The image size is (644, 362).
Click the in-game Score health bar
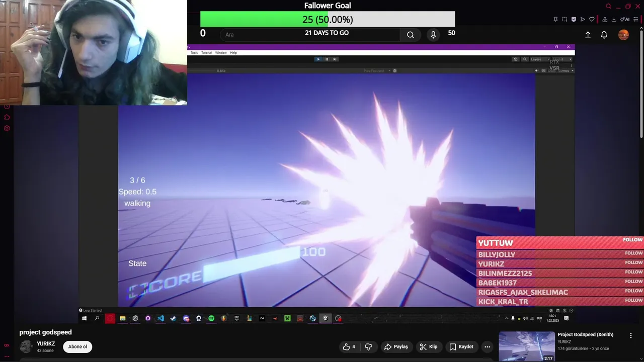click(251, 265)
